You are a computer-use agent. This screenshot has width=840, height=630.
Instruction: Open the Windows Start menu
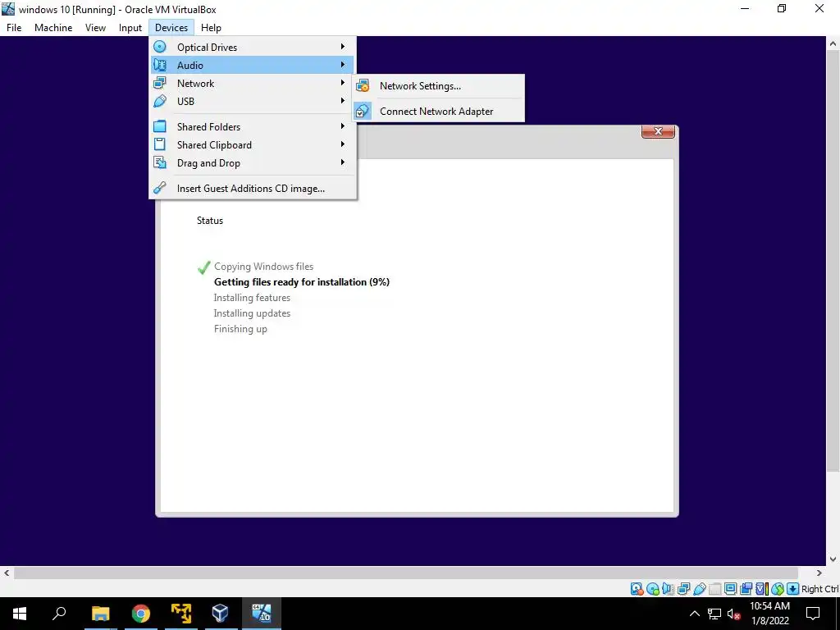pos(20,614)
